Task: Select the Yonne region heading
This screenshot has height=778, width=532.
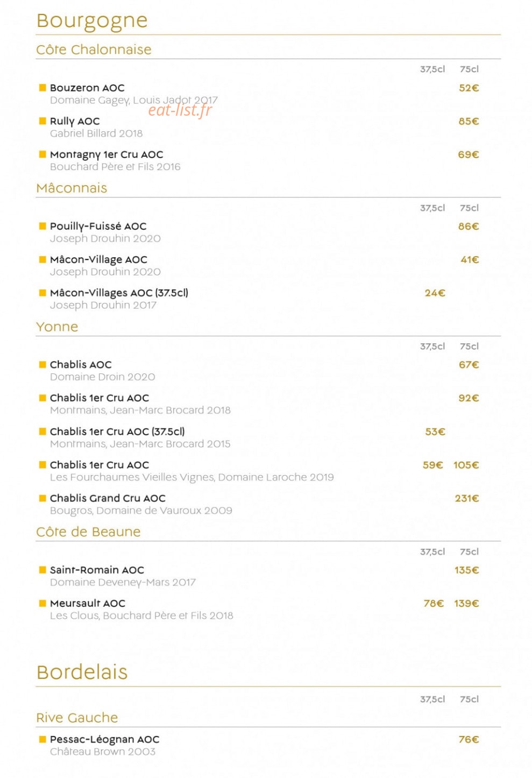Action: [x=57, y=327]
